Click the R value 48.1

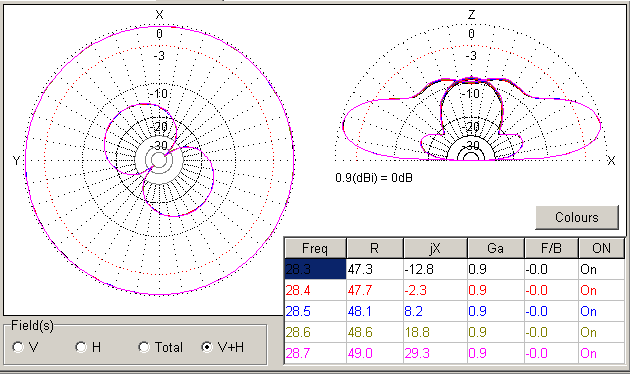pyautogui.click(x=375, y=311)
